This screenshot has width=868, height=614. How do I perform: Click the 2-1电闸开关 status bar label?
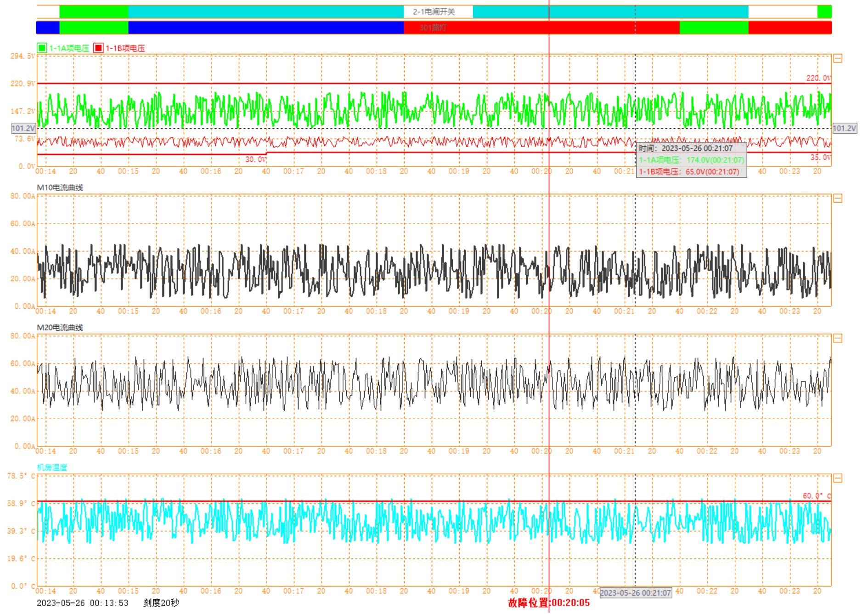(434, 12)
